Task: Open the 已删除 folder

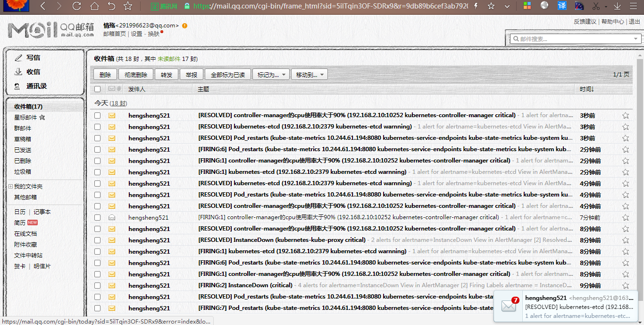Action: [23, 161]
